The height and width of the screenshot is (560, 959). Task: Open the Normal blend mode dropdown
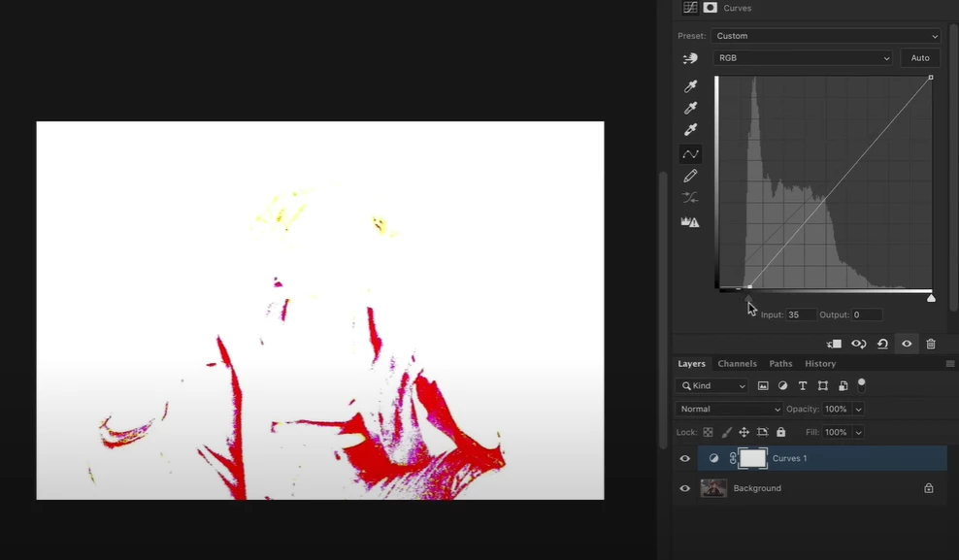click(x=729, y=409)
